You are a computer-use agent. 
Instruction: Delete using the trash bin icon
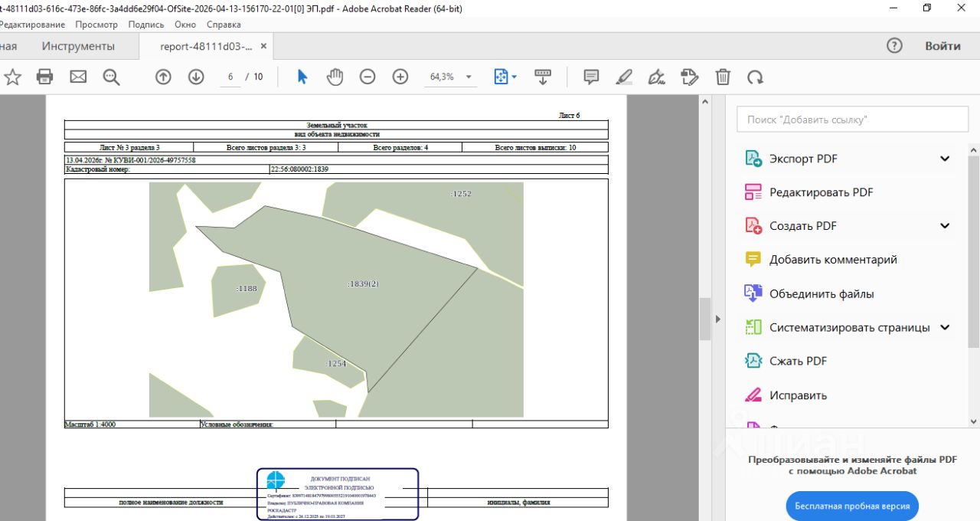click(x=723, y=77)
